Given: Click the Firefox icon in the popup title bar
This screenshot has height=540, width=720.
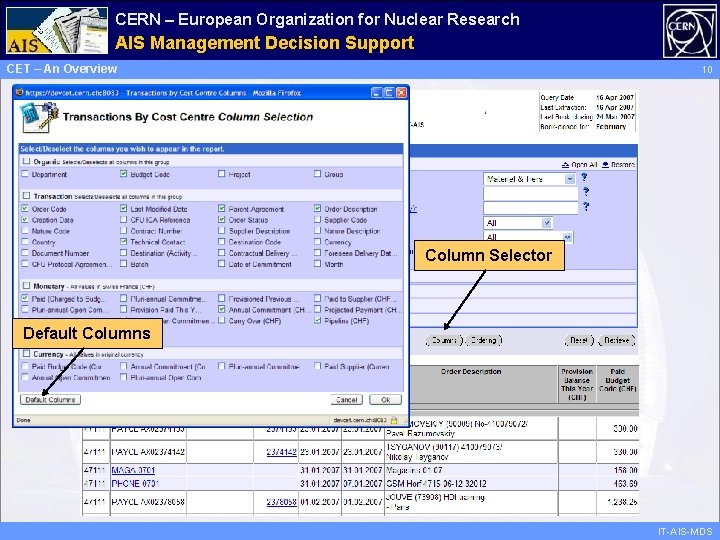Looking at the screenshot, I should coord(19,92).
